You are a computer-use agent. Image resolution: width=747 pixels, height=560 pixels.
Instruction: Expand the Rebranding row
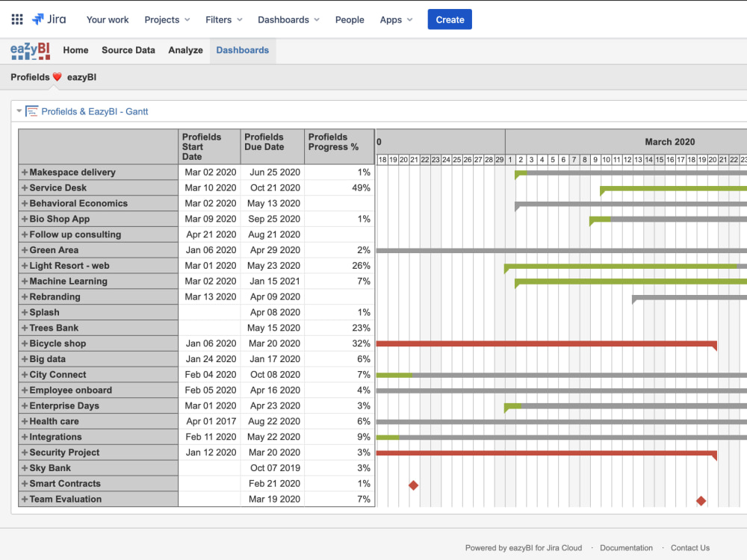(x=25, y=296)
